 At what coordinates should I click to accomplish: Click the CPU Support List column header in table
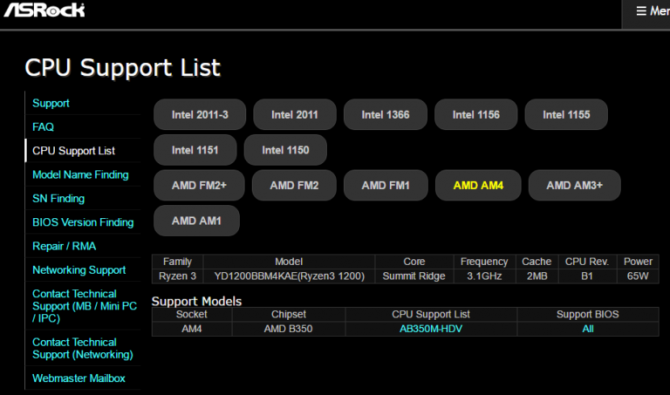point(431,314)
